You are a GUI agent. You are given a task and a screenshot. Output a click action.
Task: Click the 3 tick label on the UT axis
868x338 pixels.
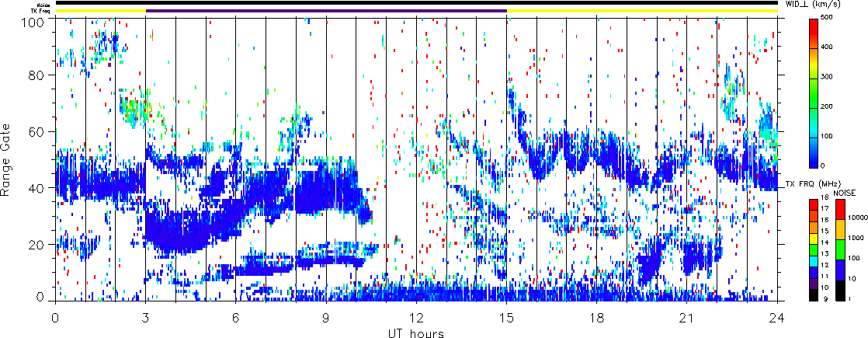(x=145, y=318)
